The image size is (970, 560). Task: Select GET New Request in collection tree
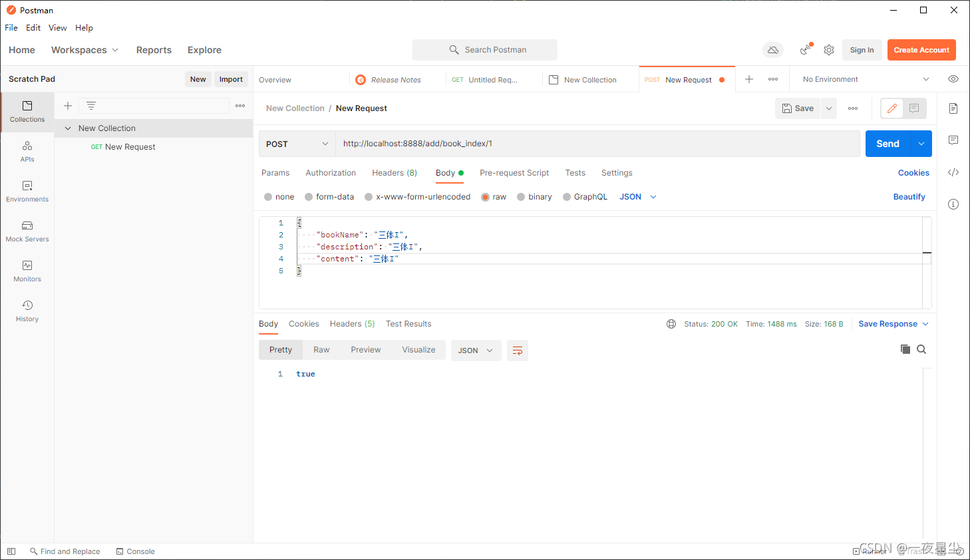click(x=154, y=147)
